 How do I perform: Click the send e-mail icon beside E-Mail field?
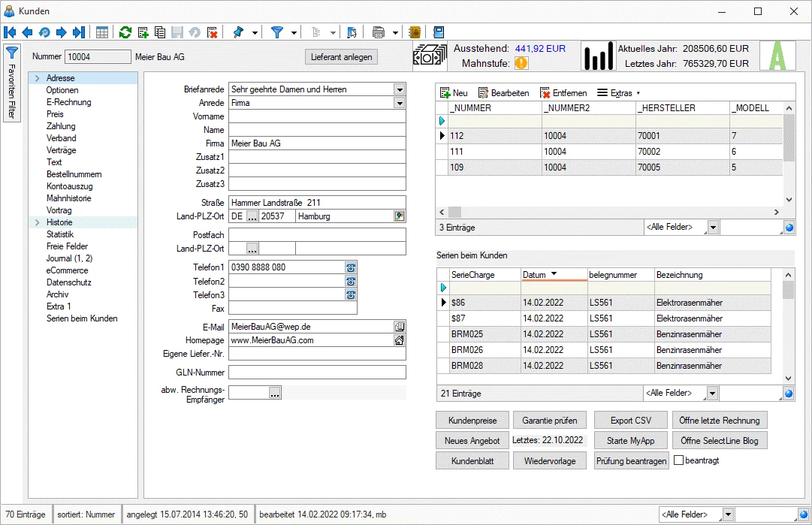399,327
